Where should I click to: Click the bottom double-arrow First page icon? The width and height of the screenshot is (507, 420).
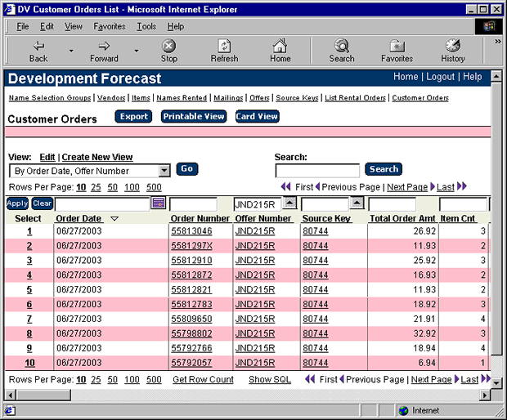310,379
